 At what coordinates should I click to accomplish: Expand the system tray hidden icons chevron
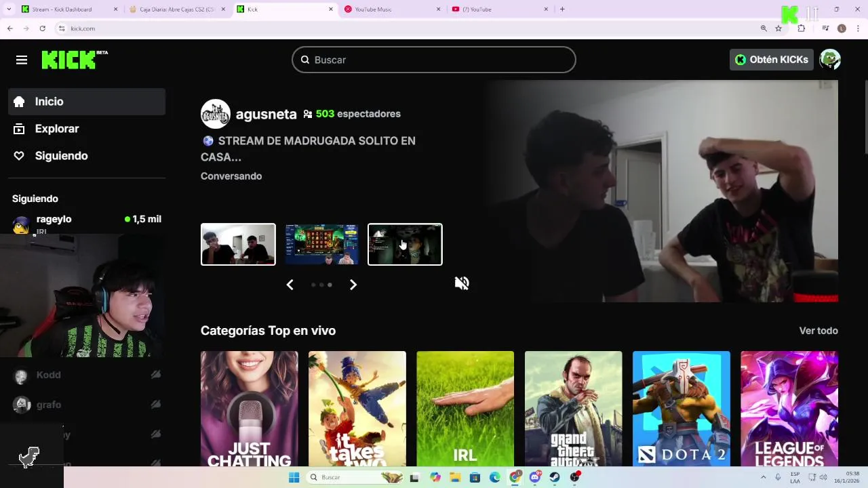click(764, 478)
